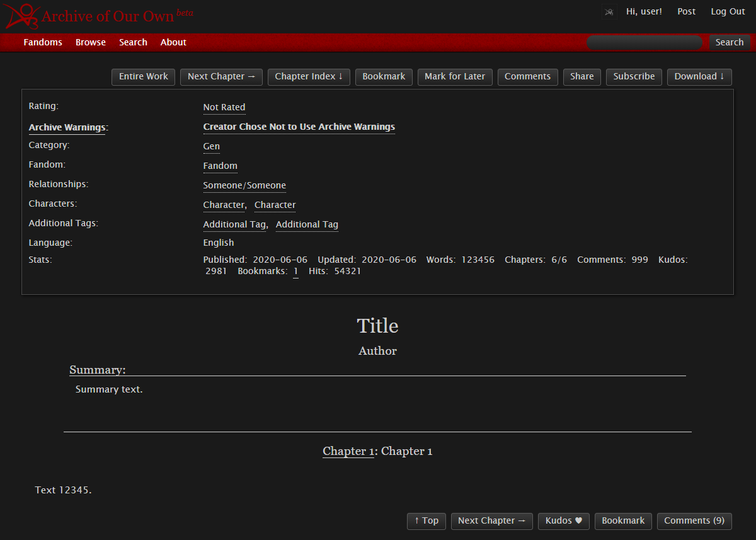Click the user avatar icon beside greeting
The height and width of the screenshot is (540, 756).
point(609,11)
